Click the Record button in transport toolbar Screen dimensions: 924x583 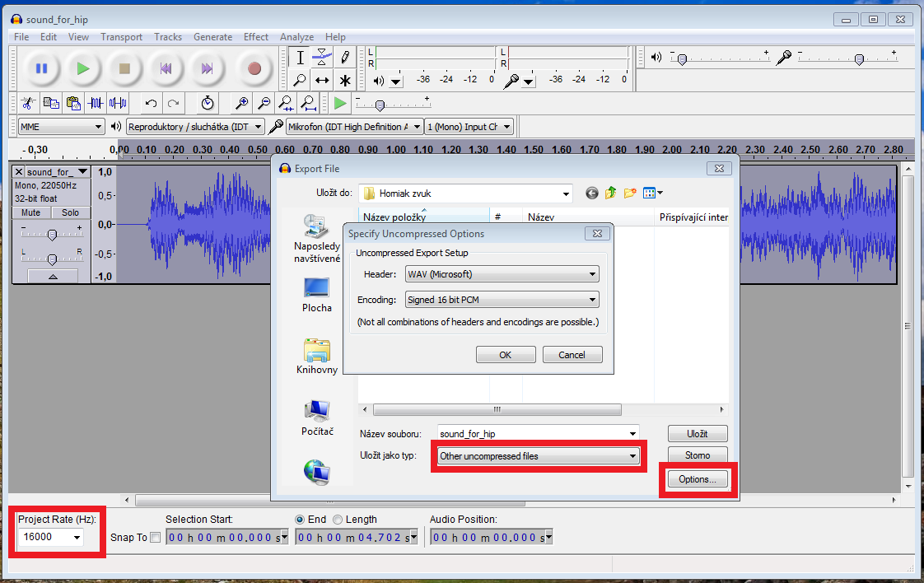point(254,69)
